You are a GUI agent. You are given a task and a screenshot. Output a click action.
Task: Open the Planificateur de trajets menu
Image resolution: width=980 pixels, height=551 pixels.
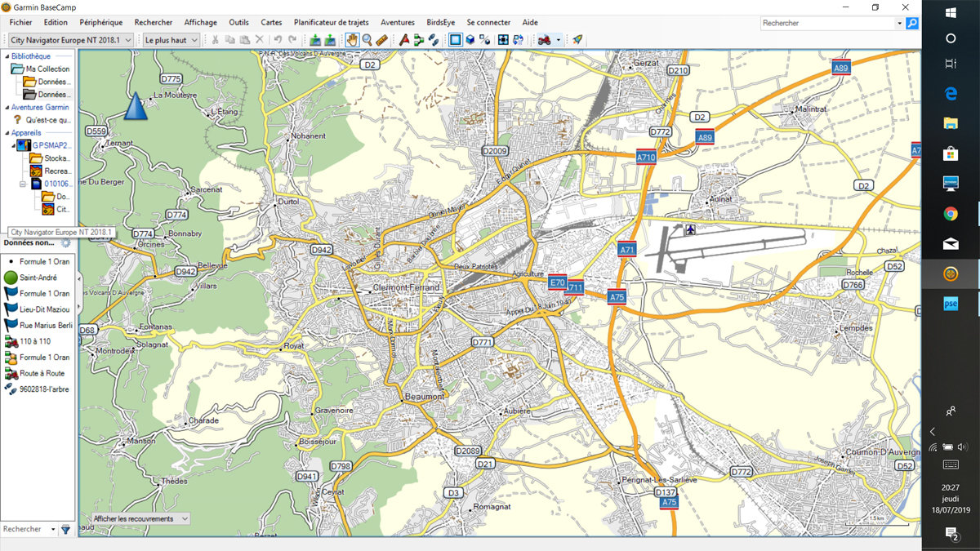coord(331,22)
